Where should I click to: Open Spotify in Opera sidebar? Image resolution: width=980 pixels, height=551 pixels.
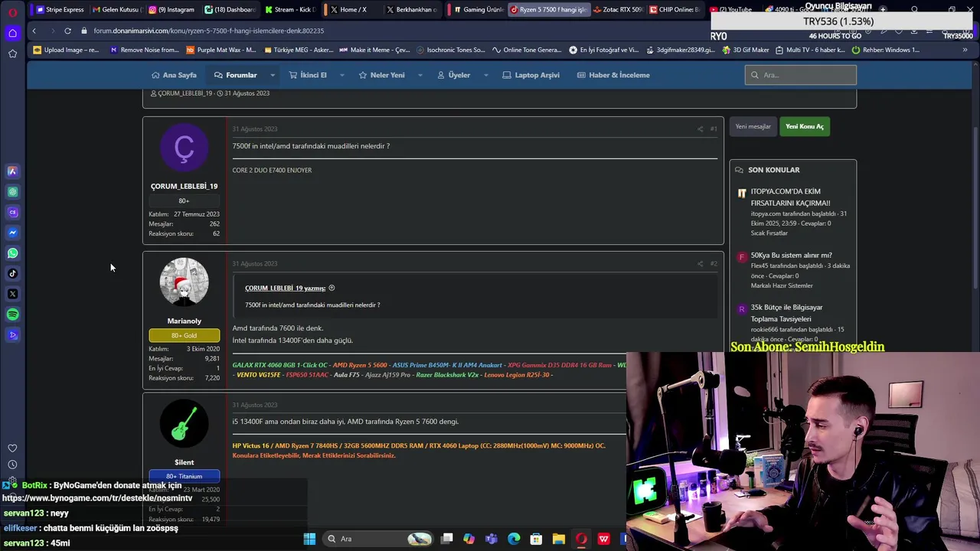pos(12,315)
